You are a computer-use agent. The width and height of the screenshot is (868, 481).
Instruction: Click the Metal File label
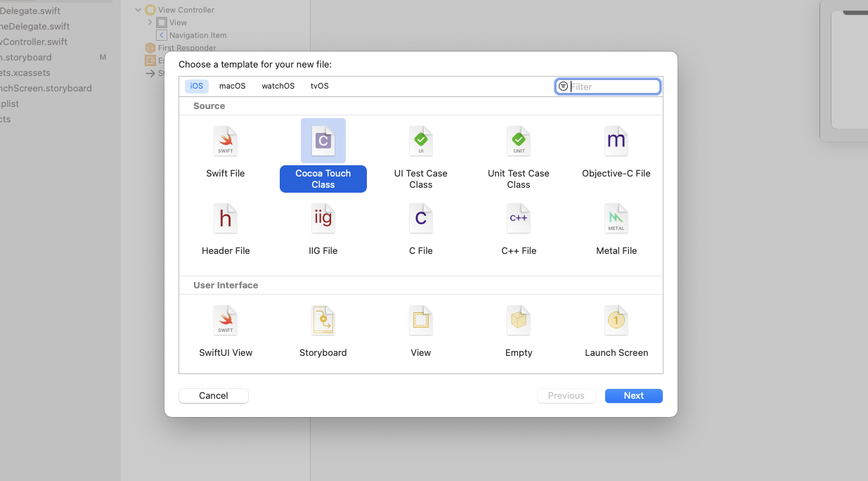(x=616, y=250)
